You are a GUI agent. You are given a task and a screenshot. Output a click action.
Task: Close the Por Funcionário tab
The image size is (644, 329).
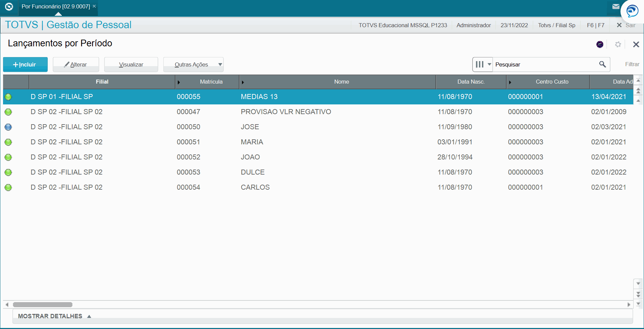coord(94,6)
